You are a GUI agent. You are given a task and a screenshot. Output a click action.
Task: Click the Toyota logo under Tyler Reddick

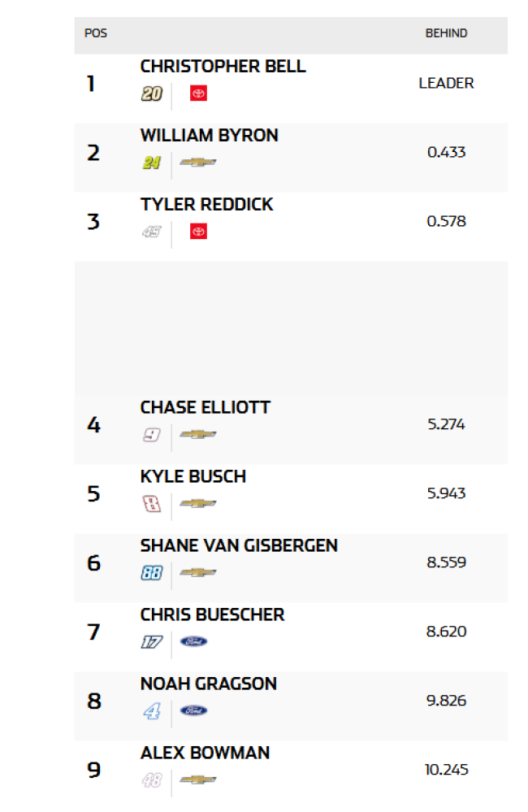click(x=198, y=232)
